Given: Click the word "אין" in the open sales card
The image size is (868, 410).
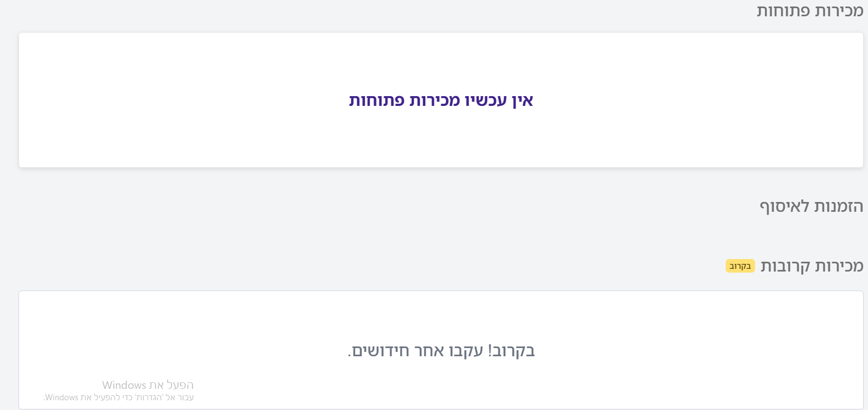Looking at the screenshot, I should pyautogui.click(x=523, y=100).
